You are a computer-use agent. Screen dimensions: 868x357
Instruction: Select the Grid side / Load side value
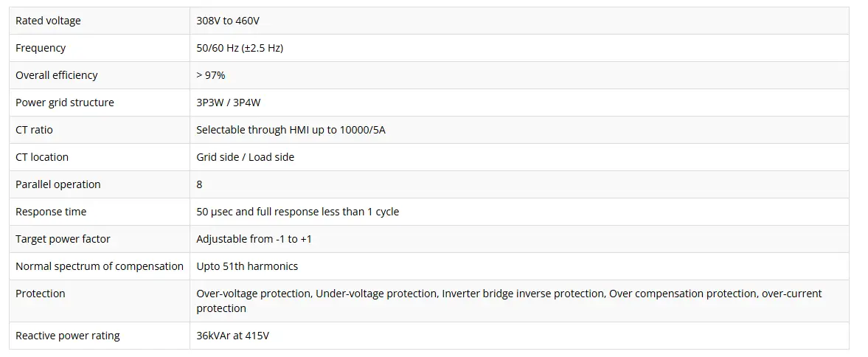246,157
